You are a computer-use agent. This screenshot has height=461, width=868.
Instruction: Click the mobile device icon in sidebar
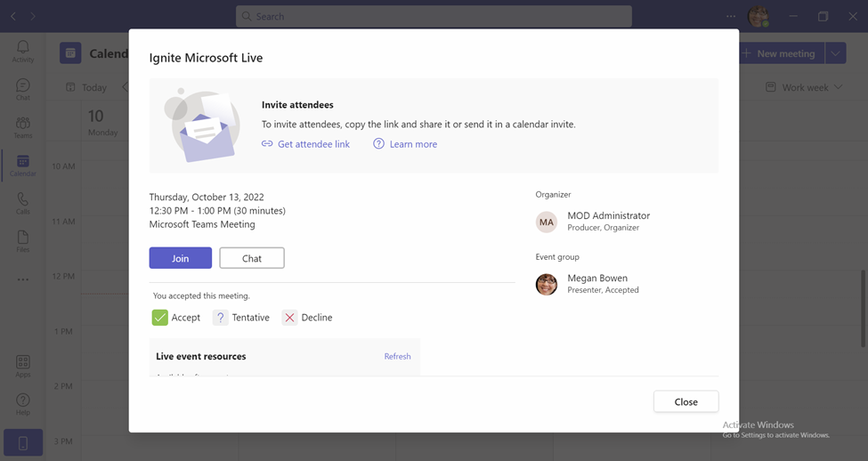coord(22,442)
